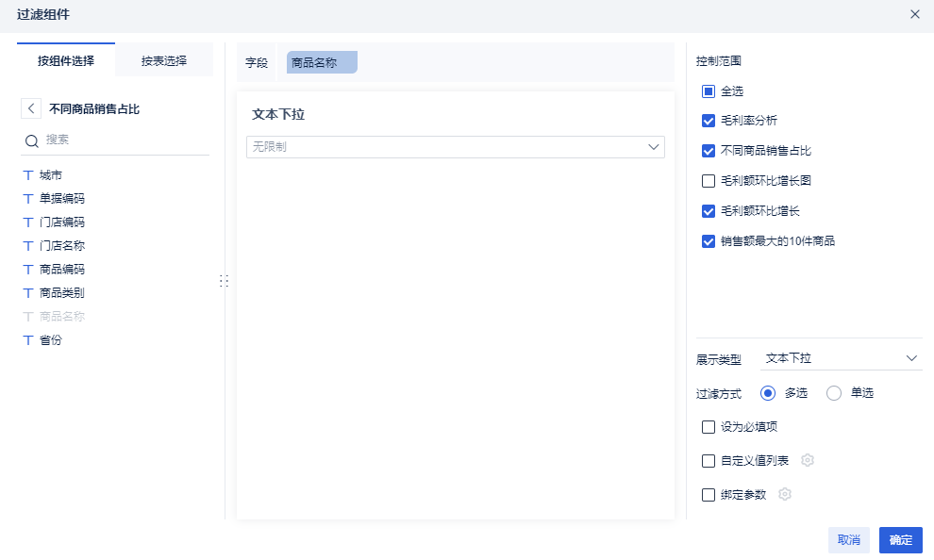Image resolution: width=934 pixels, height=560 pixels.
Task: Switch to the 按表选择 tab
Action: (164, 60)
